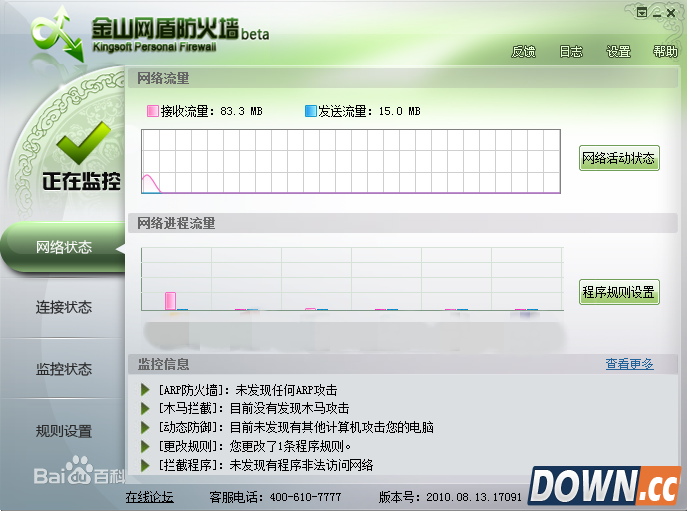
Task: Click the 程序规则设置 button
Action: (x=619, y=292)
